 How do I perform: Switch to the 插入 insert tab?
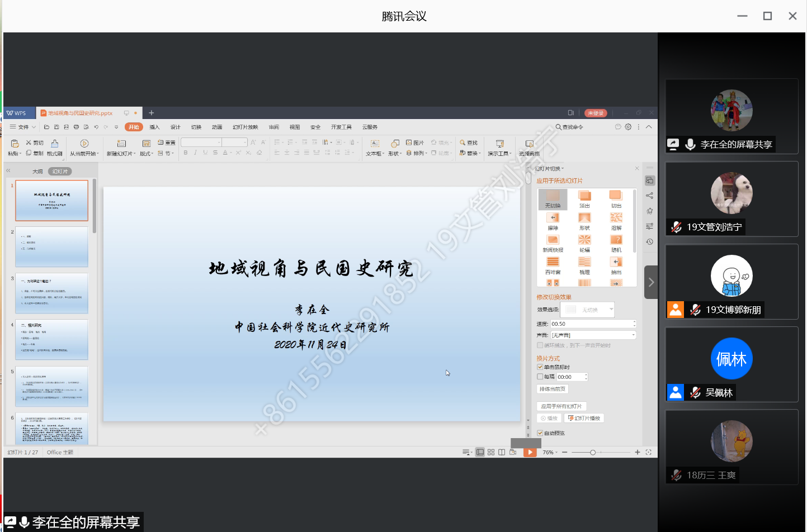click(x=154, y=127)
